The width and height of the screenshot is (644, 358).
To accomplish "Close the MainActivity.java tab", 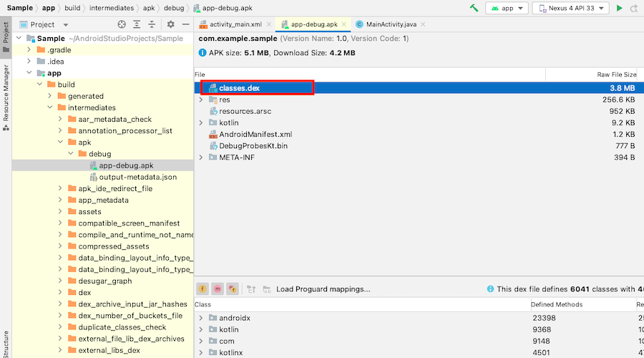I will [423, 24].
